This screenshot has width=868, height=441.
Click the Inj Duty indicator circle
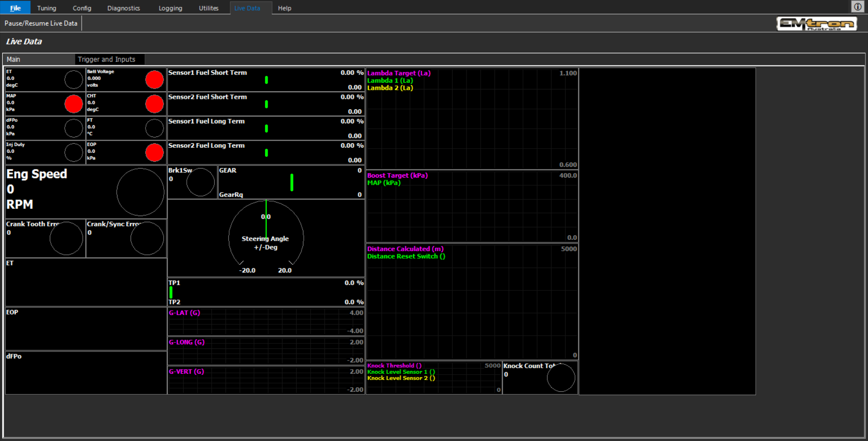tap(74, 153)
